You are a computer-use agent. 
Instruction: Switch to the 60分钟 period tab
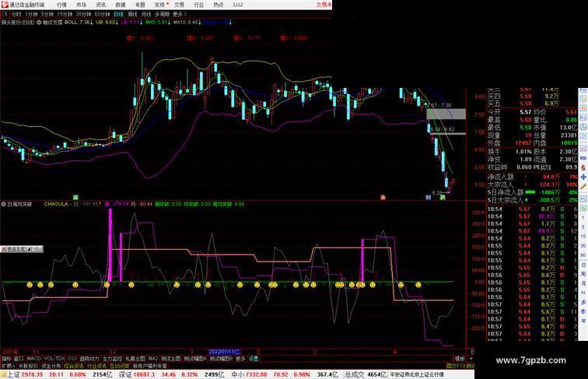[102, 14]
